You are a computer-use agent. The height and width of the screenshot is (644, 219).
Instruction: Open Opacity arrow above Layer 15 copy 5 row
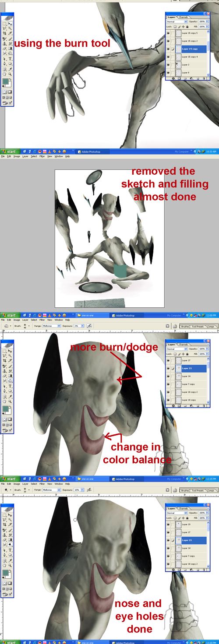(207, 21)
